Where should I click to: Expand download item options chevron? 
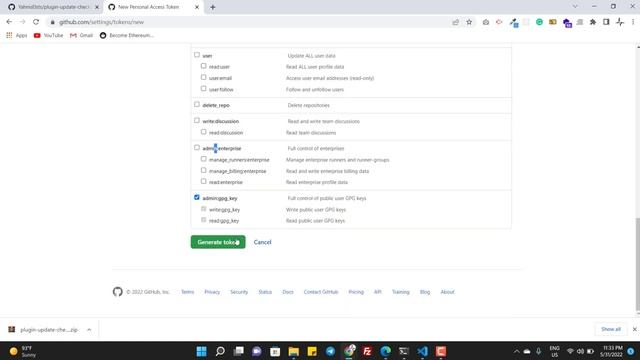tap(89, 329)
